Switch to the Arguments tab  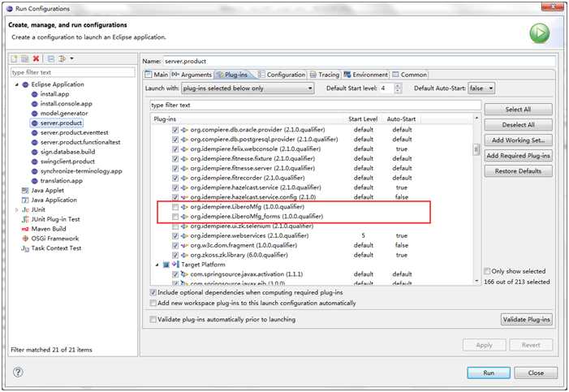[x=192, y=75]
